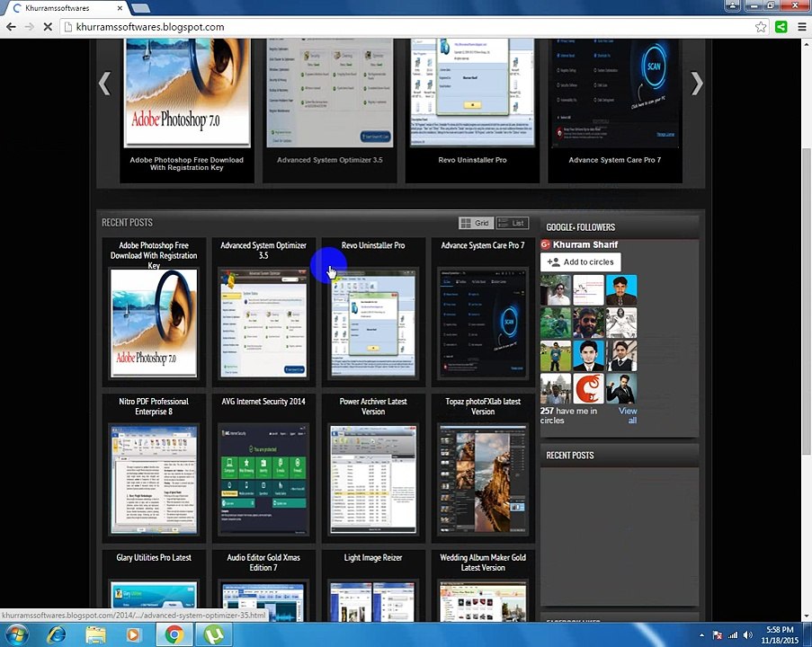Switch recent posts to Grid view
The image size is (812, 647).
point(476,223)
